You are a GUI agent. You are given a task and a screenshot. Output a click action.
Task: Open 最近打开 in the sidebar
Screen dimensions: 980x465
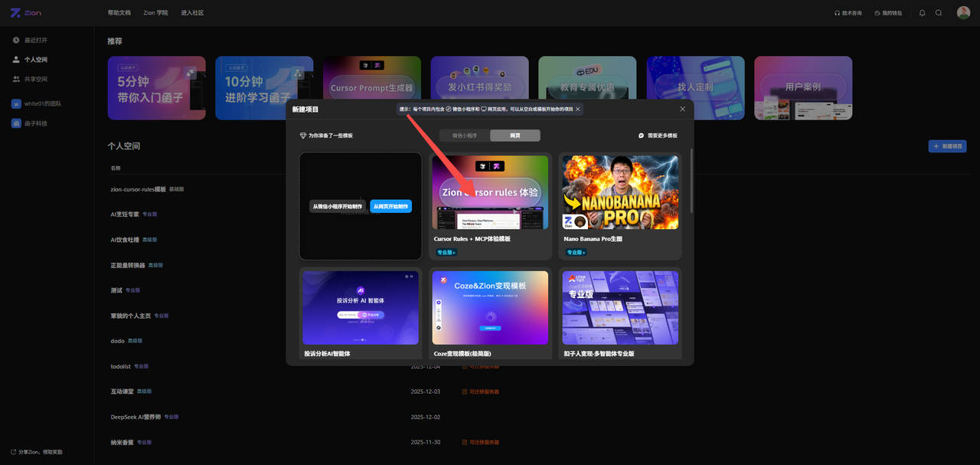35,40
